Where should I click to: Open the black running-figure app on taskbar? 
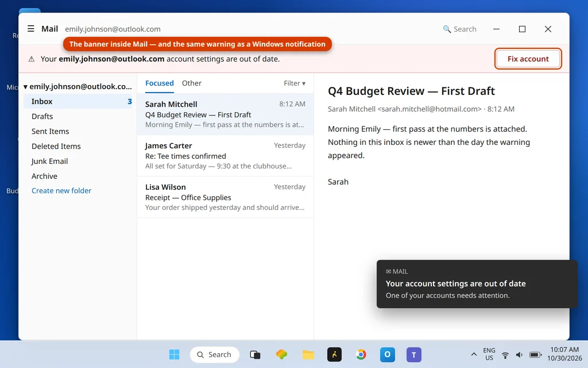click(x=335, y=354)
